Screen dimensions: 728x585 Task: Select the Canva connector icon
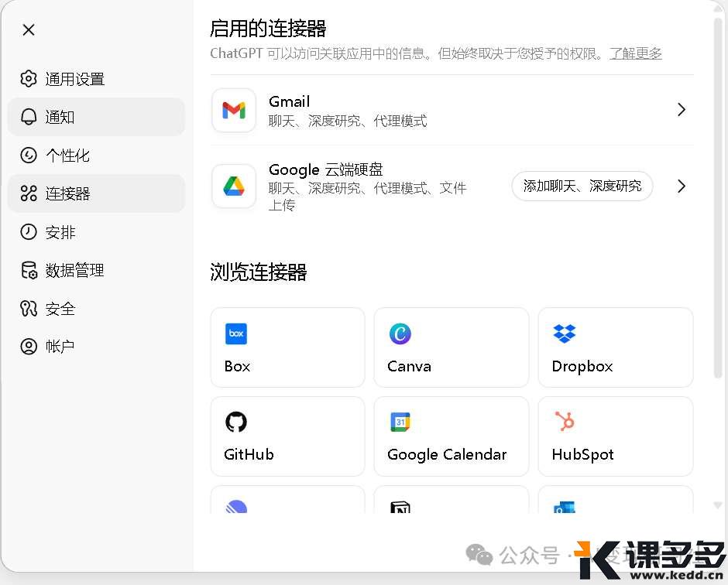400,334
